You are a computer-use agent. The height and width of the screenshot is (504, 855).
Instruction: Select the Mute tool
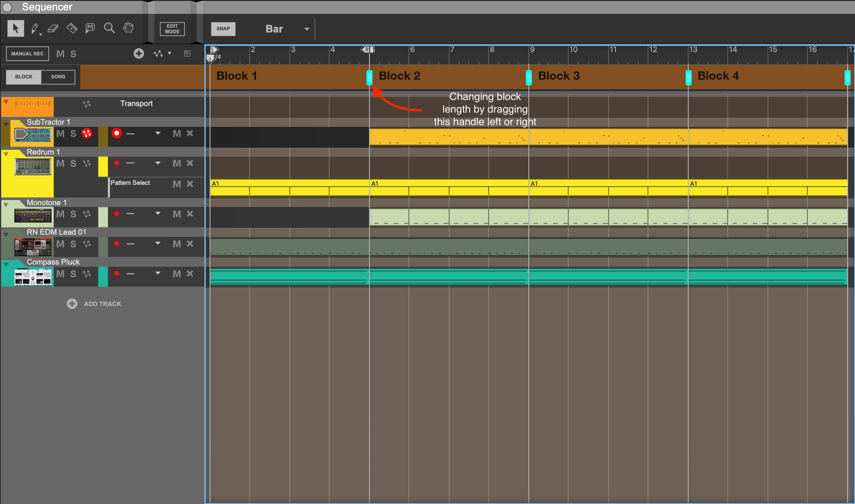pos(90,29)
